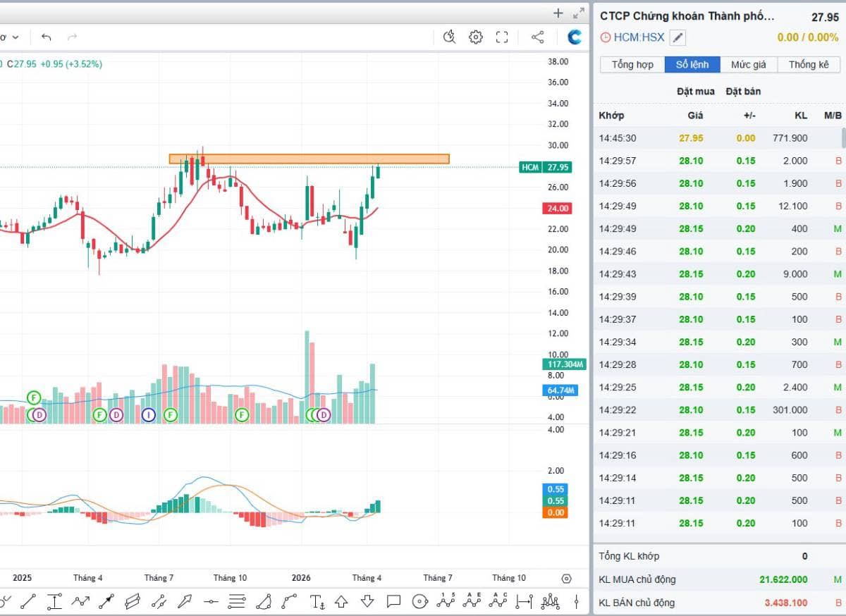Select the orange resistance zone rectangle
This screenshot has height=616, width=846.
pos(309,159)
